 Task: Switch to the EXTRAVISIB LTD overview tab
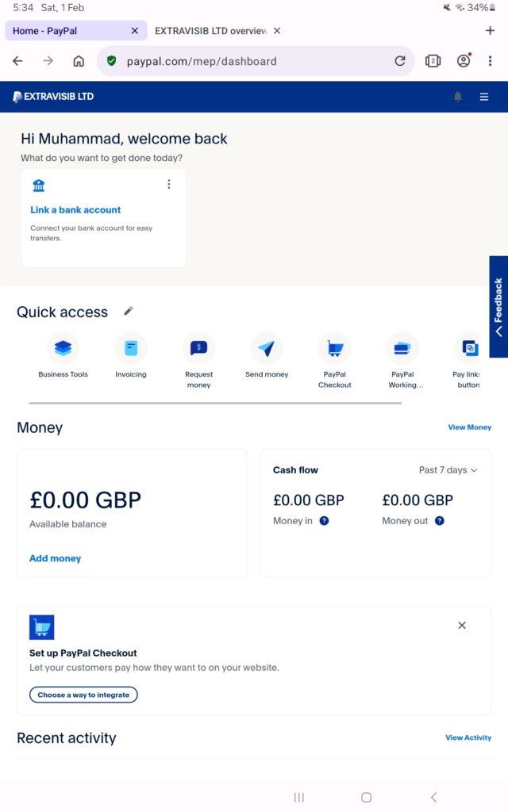(210, 31)
